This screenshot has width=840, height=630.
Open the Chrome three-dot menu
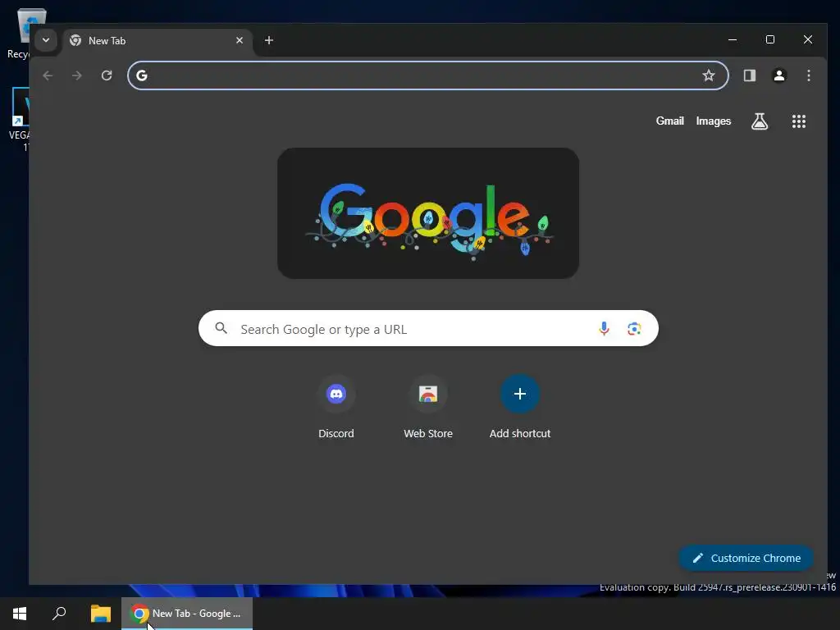point(808,75)
